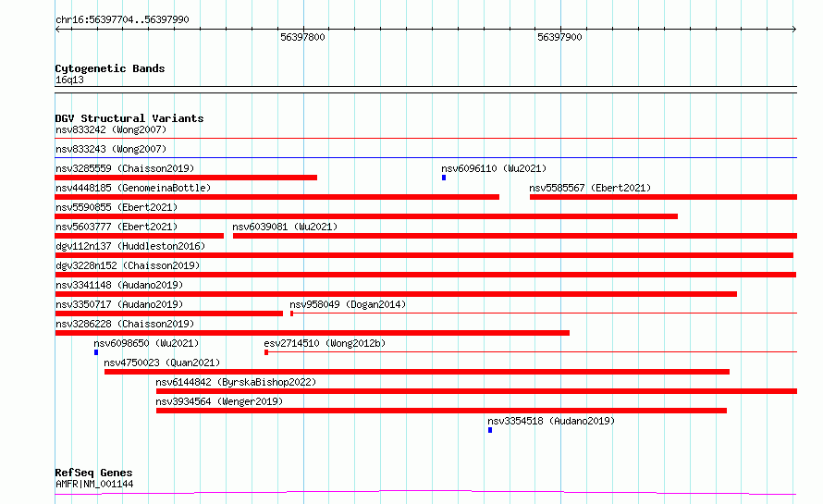Open dgv3228n152 (Chaisson2019) variant

(128, 265)
